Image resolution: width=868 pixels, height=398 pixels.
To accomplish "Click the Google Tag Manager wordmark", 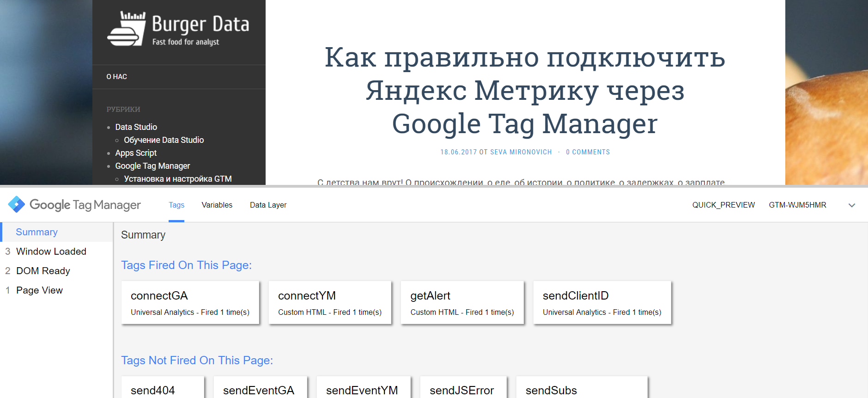I will [x=85, y=205].
